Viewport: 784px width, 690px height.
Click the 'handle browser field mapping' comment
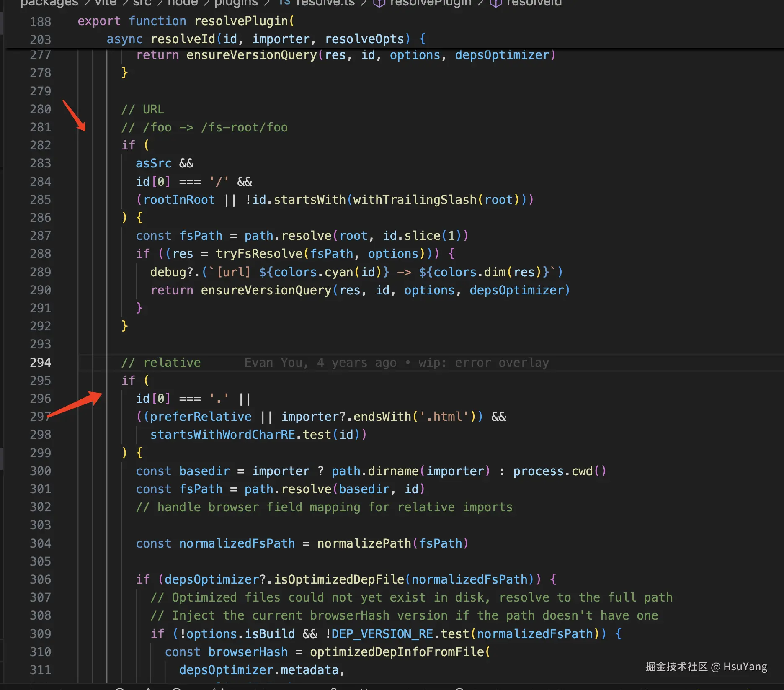point(324,507)
